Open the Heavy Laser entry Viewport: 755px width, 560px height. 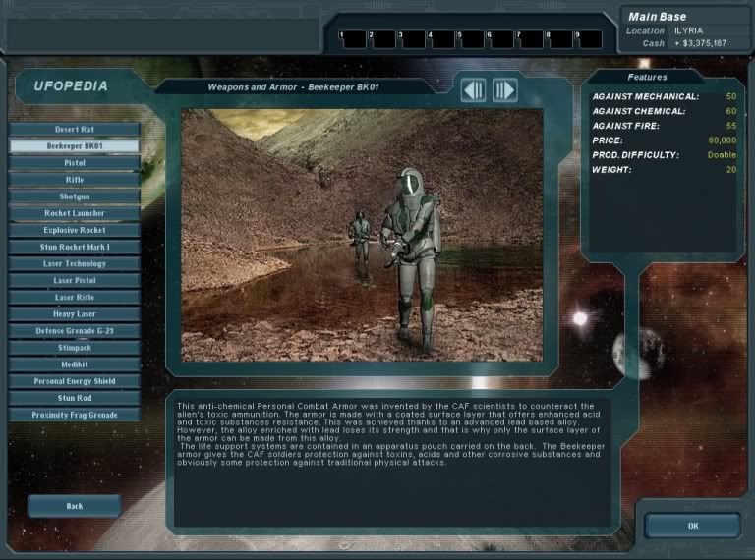click(75, 314)
